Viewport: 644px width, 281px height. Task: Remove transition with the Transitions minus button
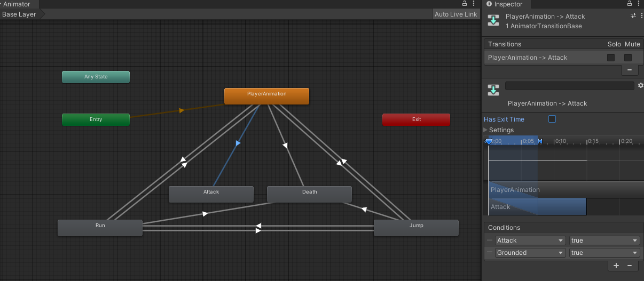pyautogui.click(x=629, y=70)
